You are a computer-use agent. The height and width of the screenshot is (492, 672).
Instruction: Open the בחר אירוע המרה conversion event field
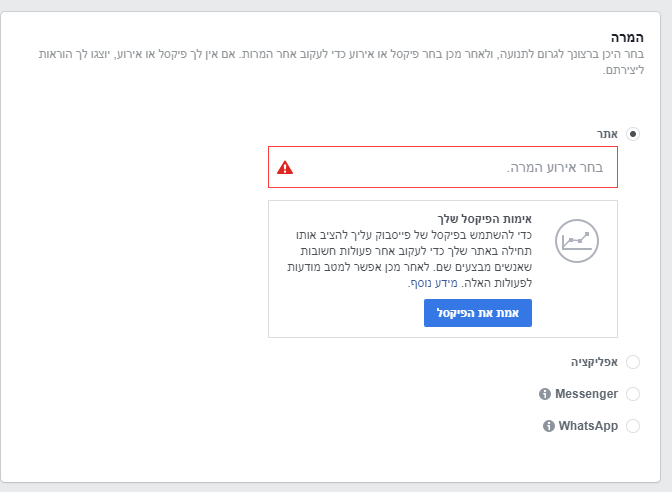[443, 167]
